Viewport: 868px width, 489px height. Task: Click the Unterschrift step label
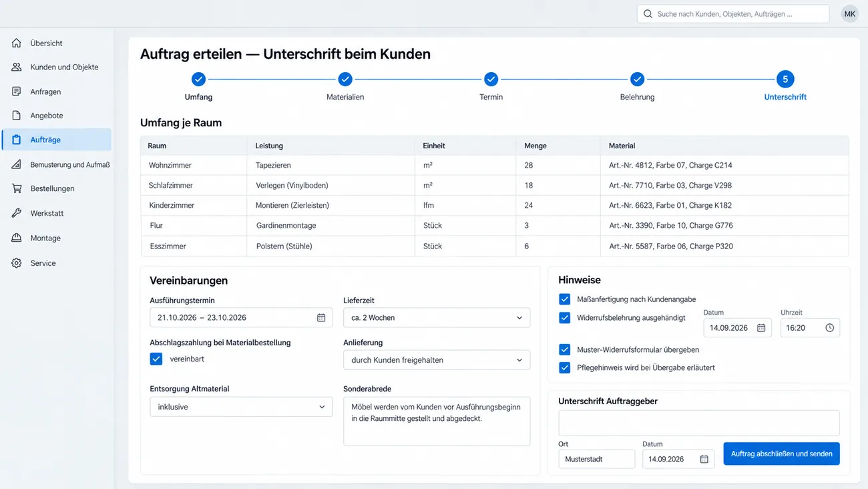click(785, 97)
